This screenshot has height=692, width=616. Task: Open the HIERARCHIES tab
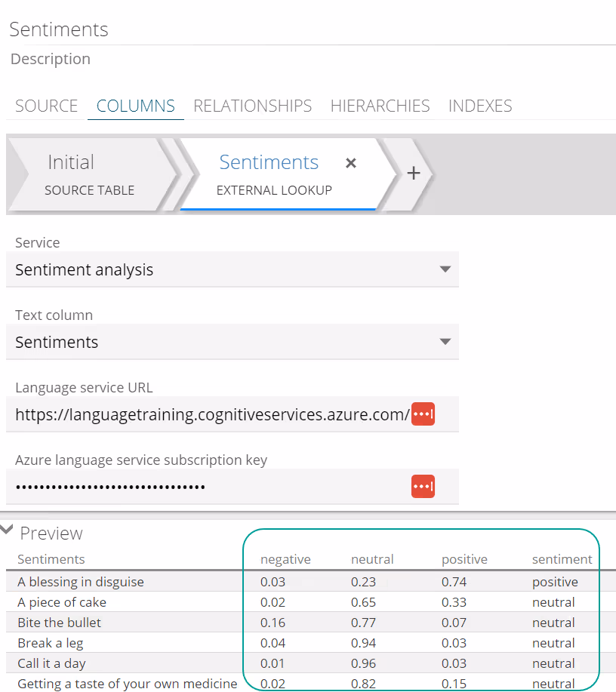click(x=380, y=106)
